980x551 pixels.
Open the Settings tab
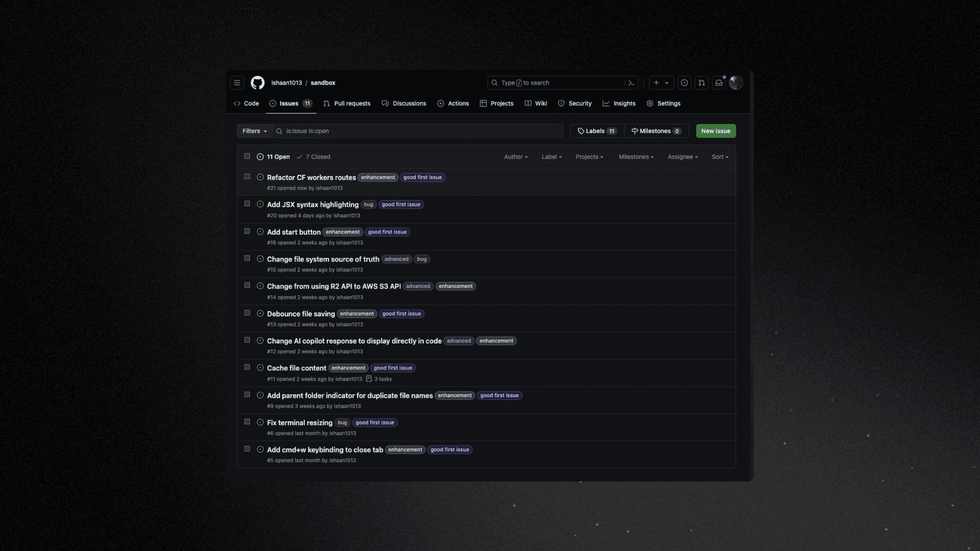point(668,103)
